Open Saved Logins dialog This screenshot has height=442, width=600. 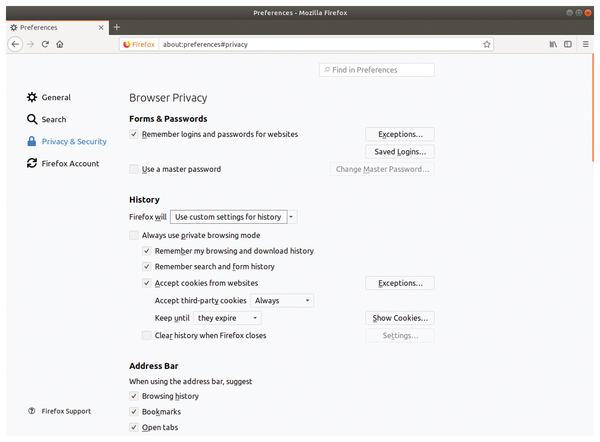(x=400, y=152)
